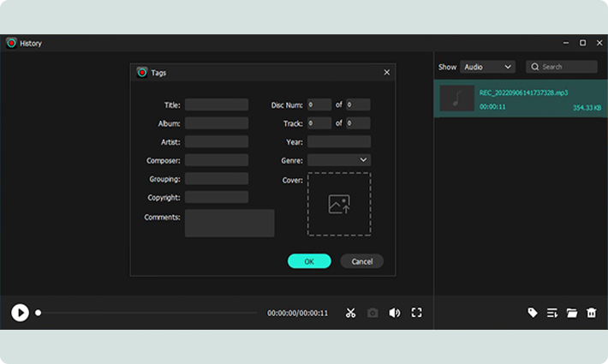Image resolution: width=608 pixels, height=364 pixels.
Task: Select the REC mp3 recording thumbnail
Action: coord(457,98)
